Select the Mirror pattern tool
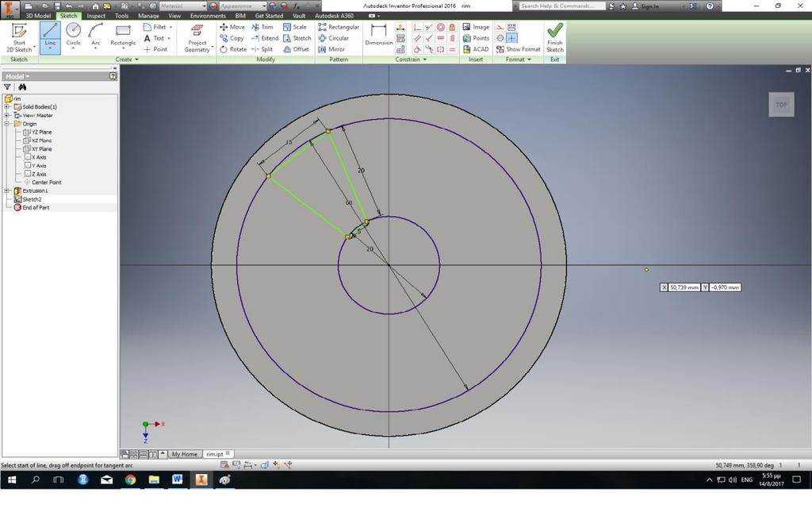Screen dimensions: 812x508 pos(331,49)
